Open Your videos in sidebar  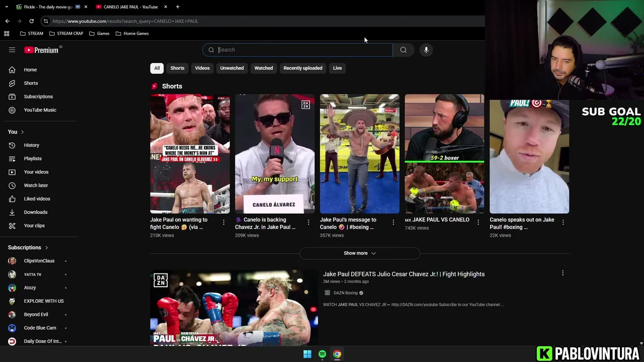coord(40,172)
